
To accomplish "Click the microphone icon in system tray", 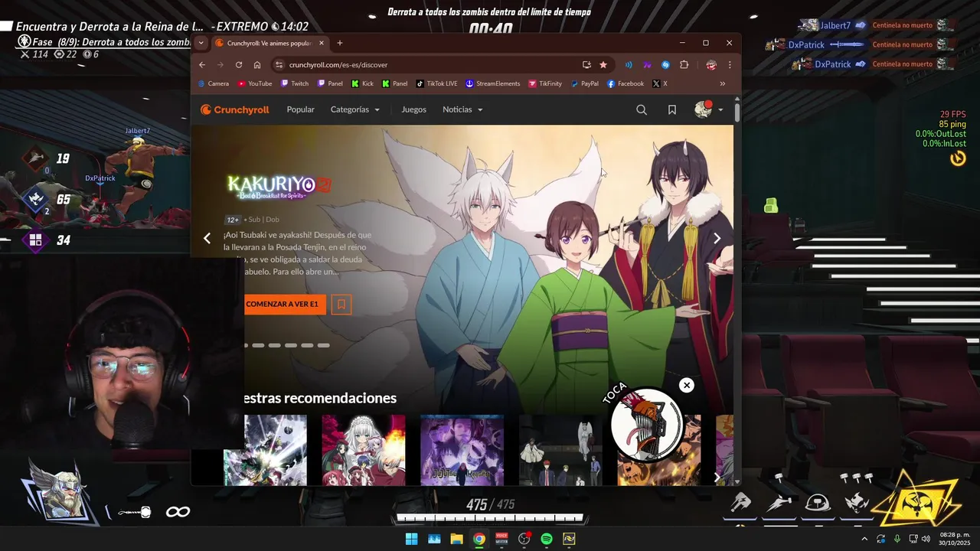I will [x=897, y=539].
